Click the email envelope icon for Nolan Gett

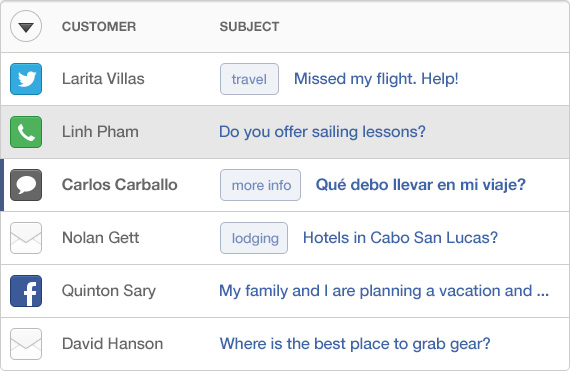point(26,238)
